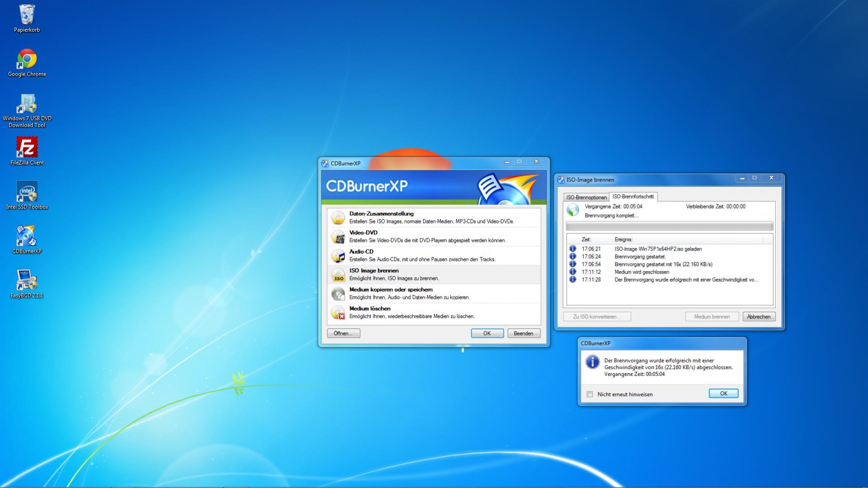Select Der Brennvorgang wurde erfolgreich log row
The height and width of the screenshot is (488, 868).
point(670,280)
